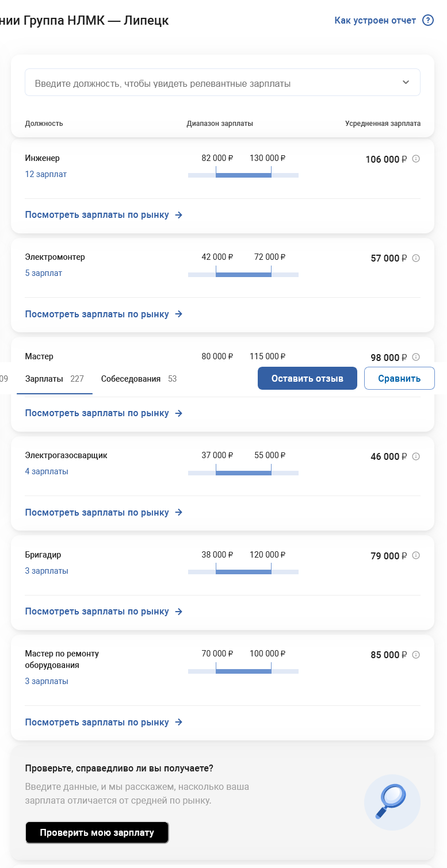Screen dimensions: 447x868
Task: Click info icon next to 57 000 ₽
Action: click(x=417, y=258)
